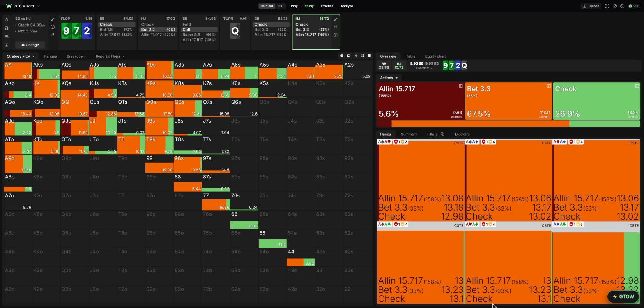Click the Upload button
The width and height of the screenshot is (644, 308).
(x=591, y=6)
